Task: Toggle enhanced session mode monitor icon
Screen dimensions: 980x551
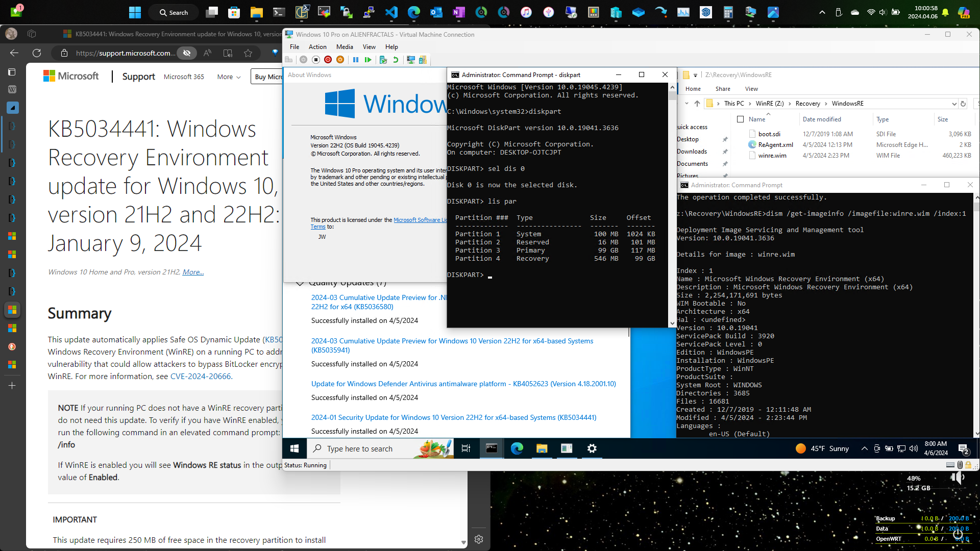Action: (x=410, y=60)
